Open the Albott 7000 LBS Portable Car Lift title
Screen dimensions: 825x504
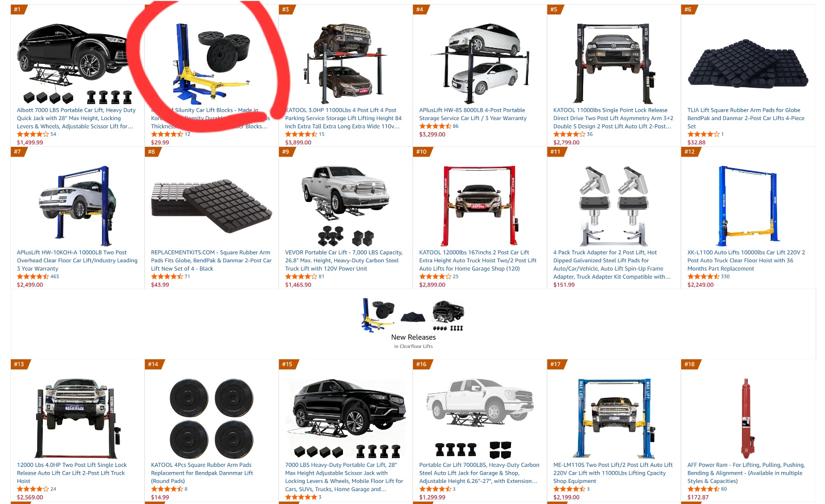click(x=76, y=118)
